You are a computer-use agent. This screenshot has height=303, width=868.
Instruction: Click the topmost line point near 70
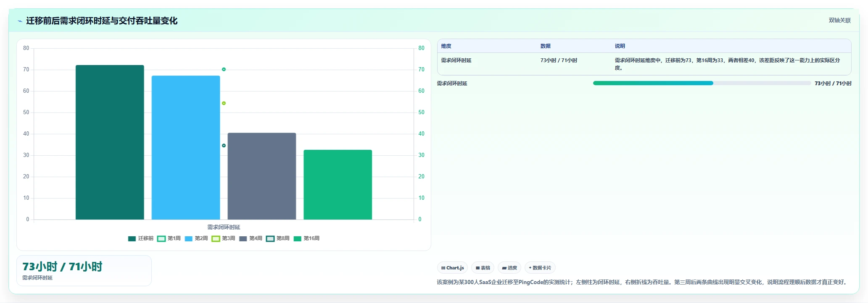(224, 69)
